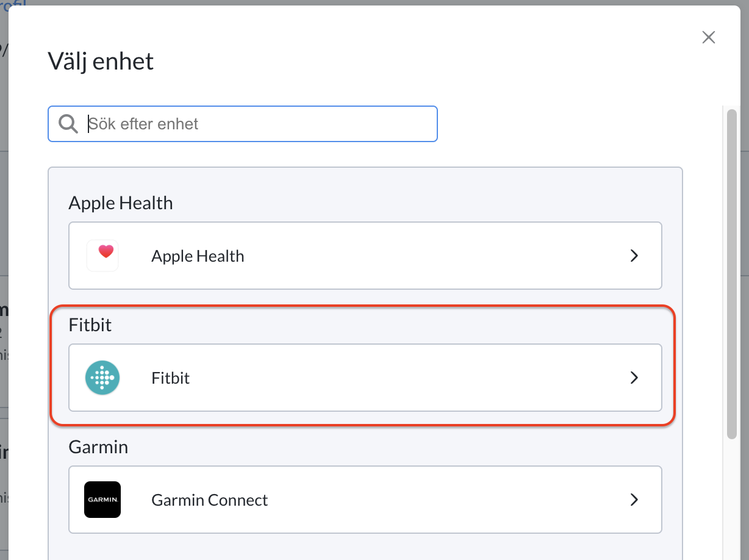749x560 pixels.
Task: Expand Garmin Connect using its arrow
Action: 634,500
